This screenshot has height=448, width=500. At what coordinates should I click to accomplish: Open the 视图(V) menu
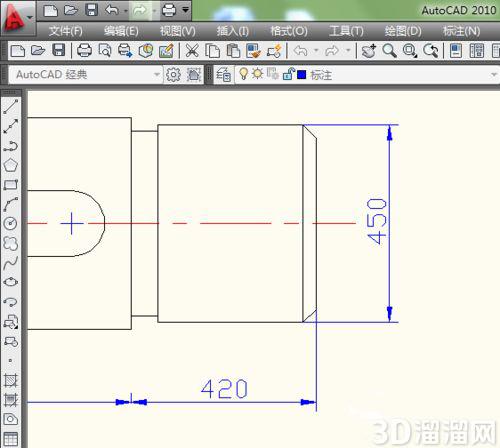tap(177, 31)
